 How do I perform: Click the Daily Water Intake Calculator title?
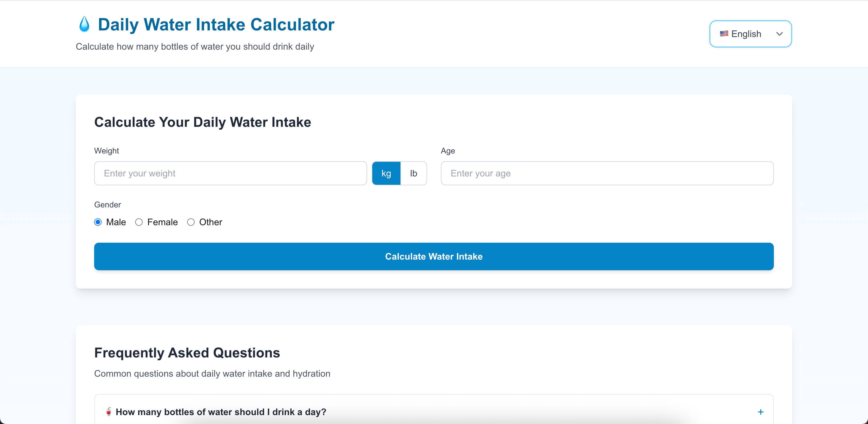tap(216, 24)
